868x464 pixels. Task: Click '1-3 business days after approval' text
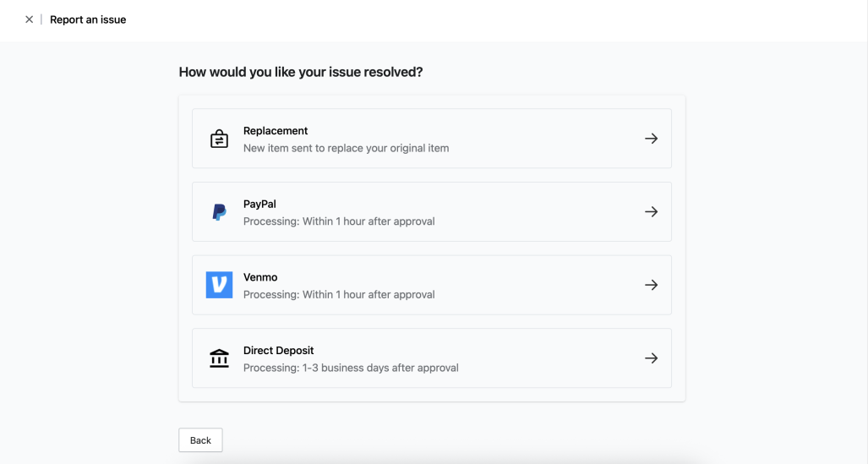click(x=351, y=368)
